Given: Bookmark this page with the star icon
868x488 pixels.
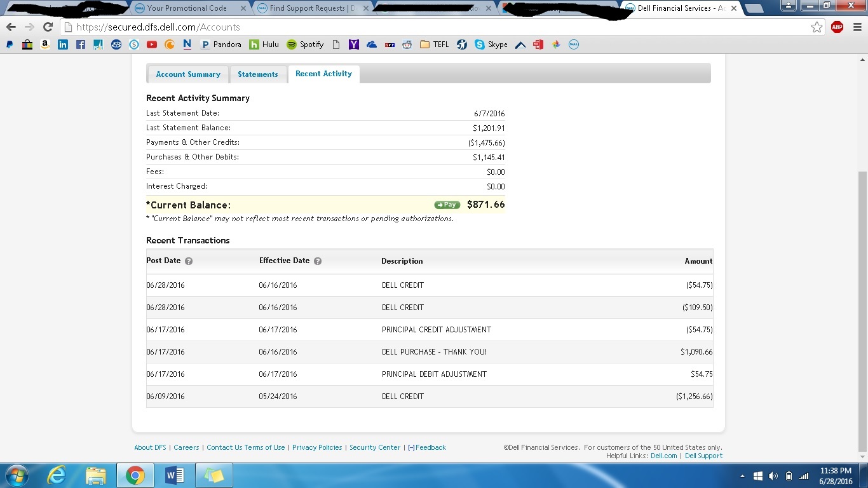Looking at the screenshot, I should 817,27.
